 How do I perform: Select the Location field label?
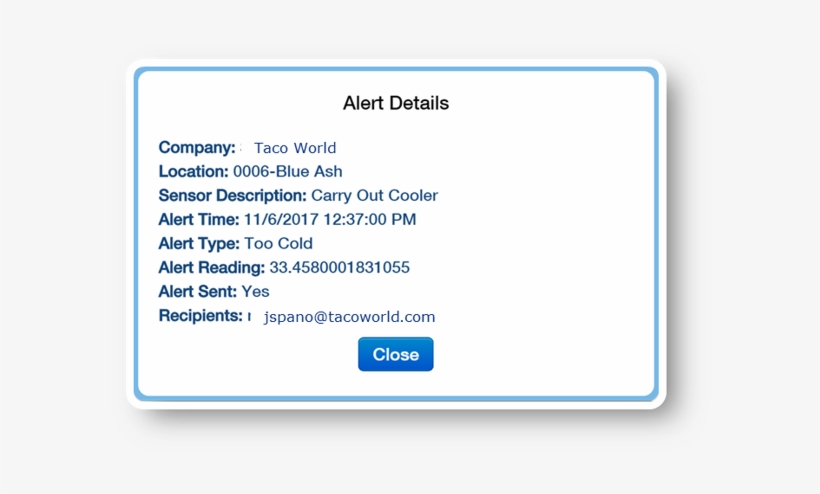click(193, 172)
